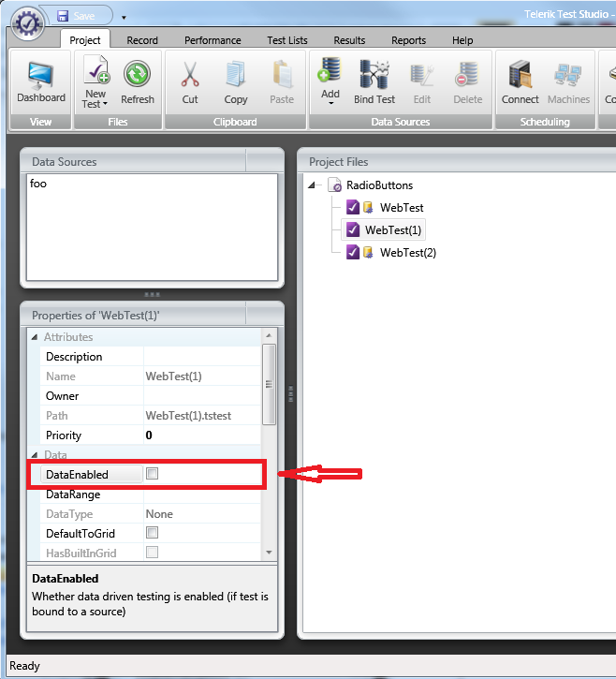
Task: Click the Owner value field
Action: [x=202, y=396]
